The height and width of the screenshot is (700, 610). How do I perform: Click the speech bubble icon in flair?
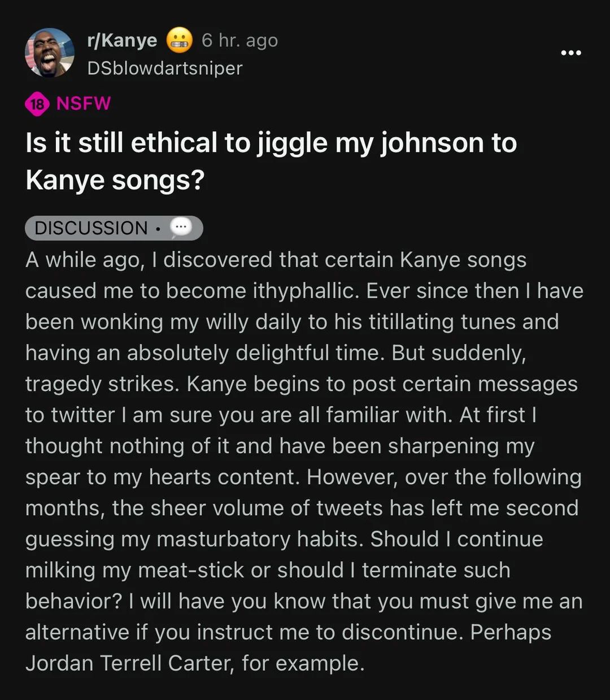click(x=181, y=228)
